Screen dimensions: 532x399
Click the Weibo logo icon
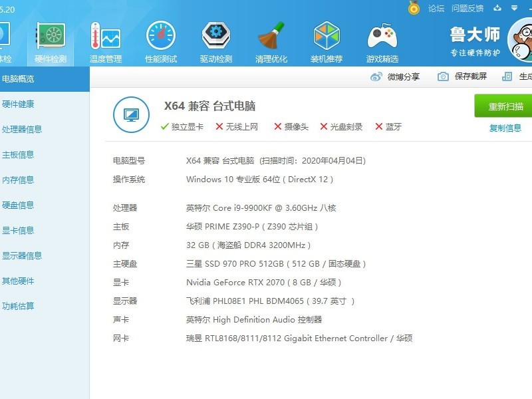point(376,76)
